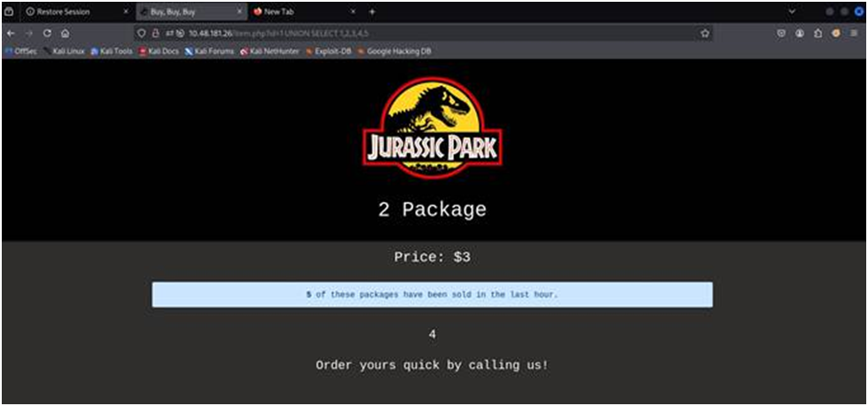Focus the URL address bar
The width and height of the screenshot is (868, 406).
click(423, 34)
